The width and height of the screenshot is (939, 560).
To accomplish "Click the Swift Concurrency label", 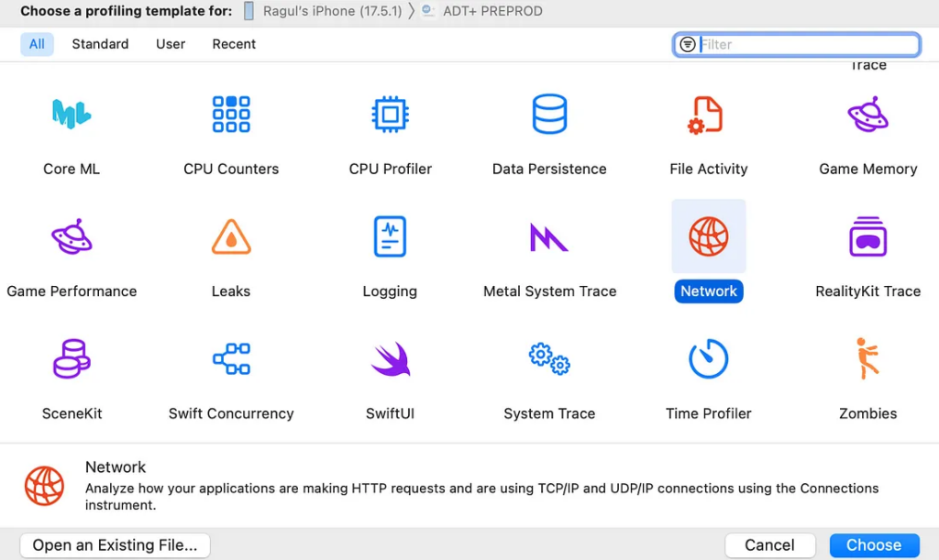I will [231, 413].
